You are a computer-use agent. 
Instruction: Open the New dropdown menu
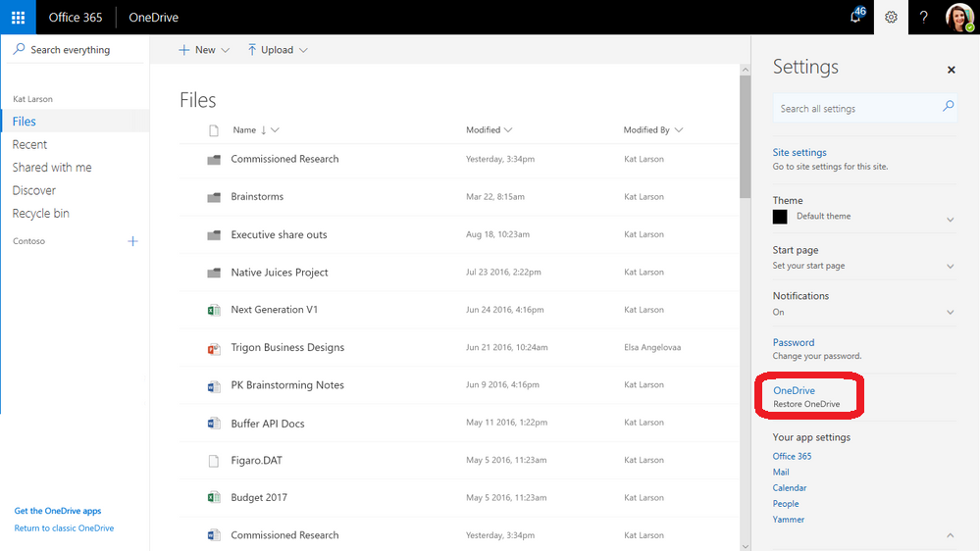click(204, 50)
